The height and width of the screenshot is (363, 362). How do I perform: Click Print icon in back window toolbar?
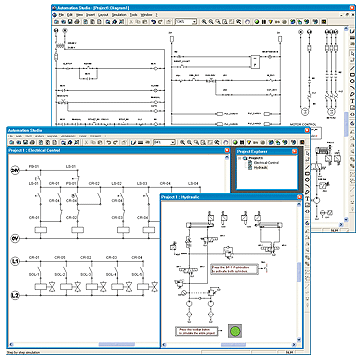(77, 22)
